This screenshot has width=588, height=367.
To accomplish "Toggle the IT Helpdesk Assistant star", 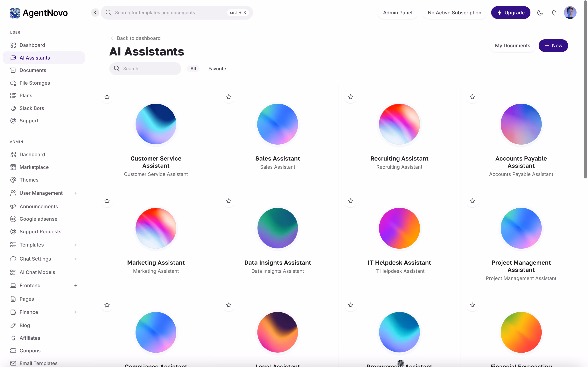I will (350, 201).
